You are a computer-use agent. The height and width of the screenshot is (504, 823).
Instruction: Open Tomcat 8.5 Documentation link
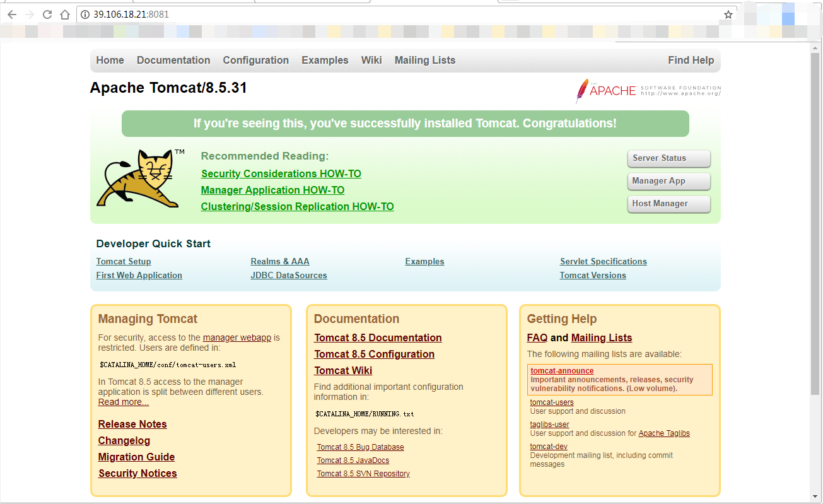tap(378, 337)
